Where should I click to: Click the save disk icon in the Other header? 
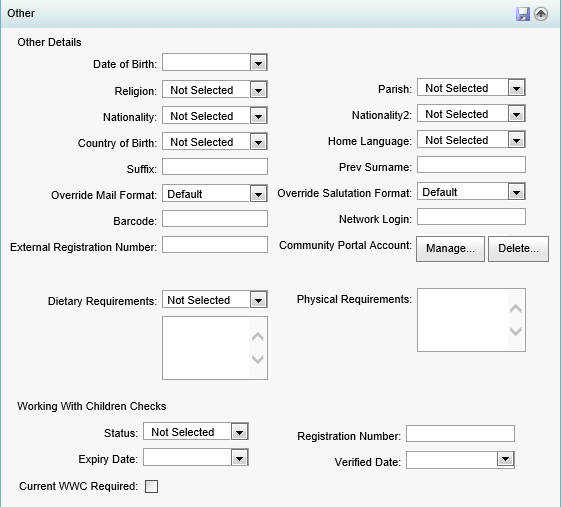[523, 14]
